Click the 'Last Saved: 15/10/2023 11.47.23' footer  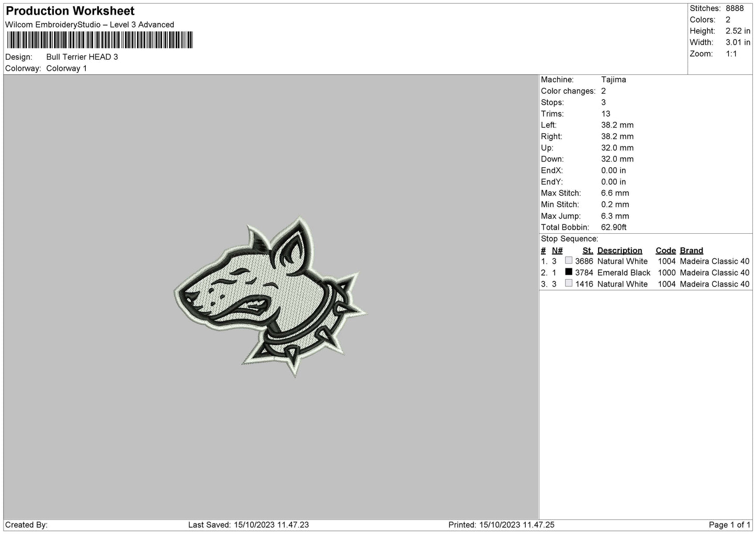[x=249, y=525]
